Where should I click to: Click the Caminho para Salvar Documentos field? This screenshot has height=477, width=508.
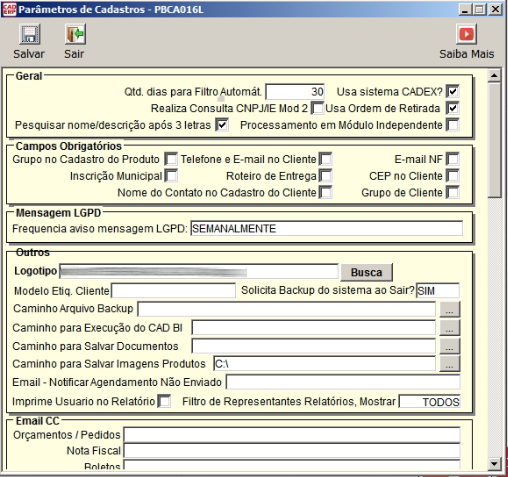tap(314, 346)
